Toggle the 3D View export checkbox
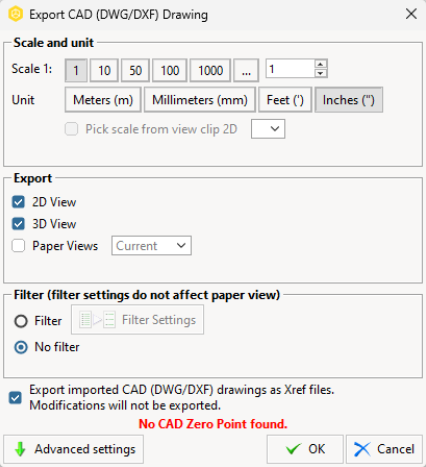 pos(18,224)
